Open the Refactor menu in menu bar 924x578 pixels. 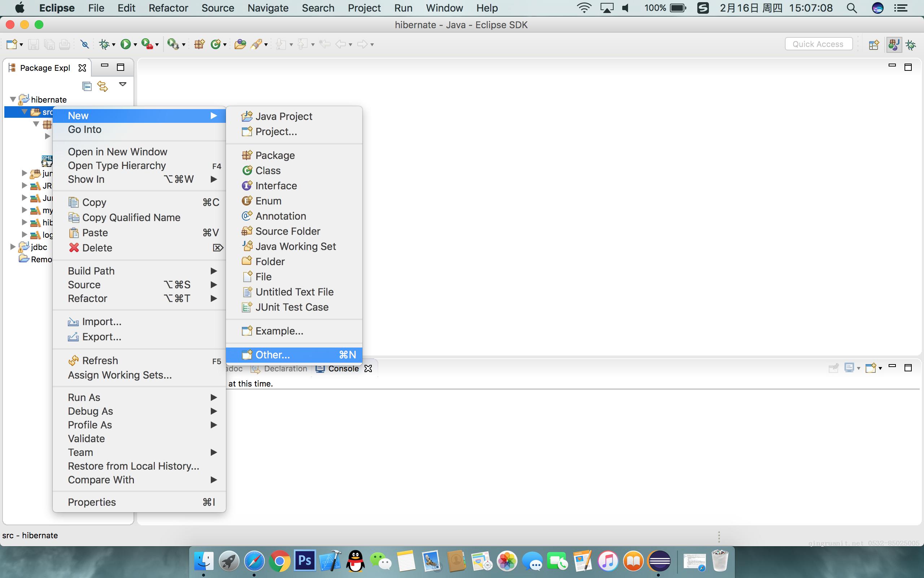pos(169,8)
